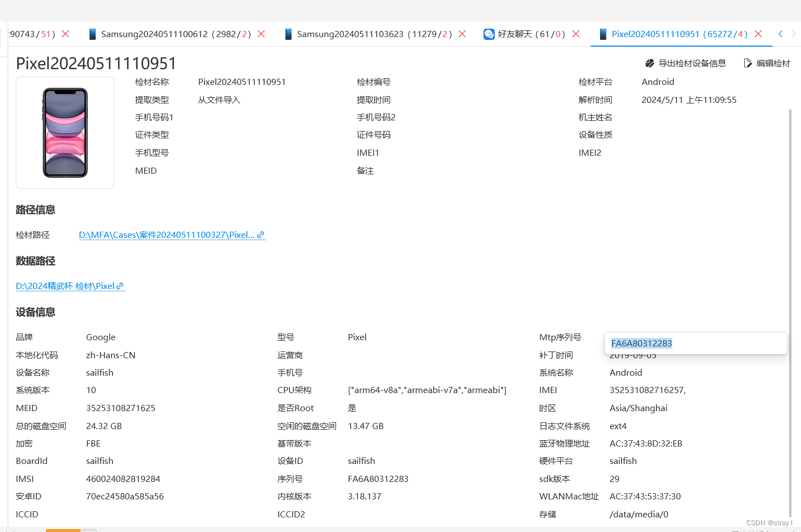The height and width of the screenshot is (532, 801).
Task: Select 总的磁盘空间 value 24.32 GB
Action: 104,426
